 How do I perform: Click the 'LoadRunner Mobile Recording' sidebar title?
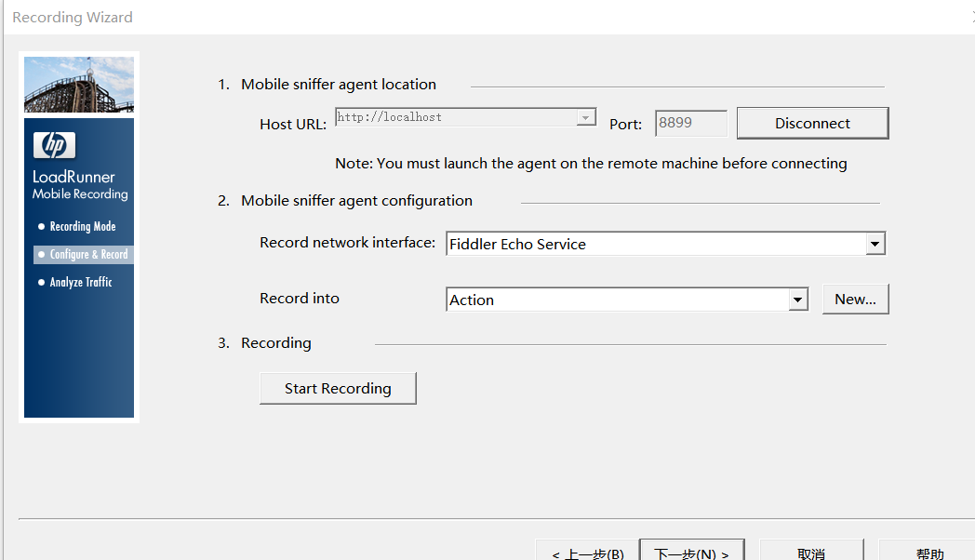(x=80, y=185)
